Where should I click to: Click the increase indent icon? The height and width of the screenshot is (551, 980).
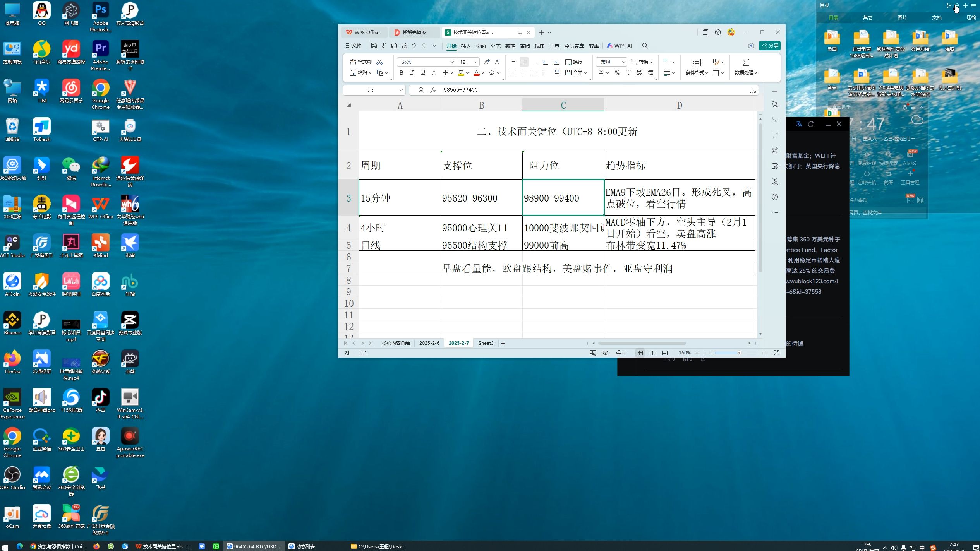tap(556, 62)
